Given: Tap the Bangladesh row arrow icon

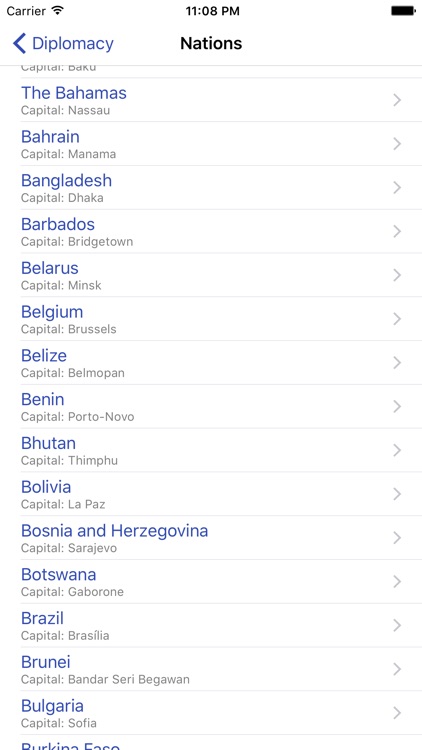Looking at the screenshot, I should tap(397, 188).
